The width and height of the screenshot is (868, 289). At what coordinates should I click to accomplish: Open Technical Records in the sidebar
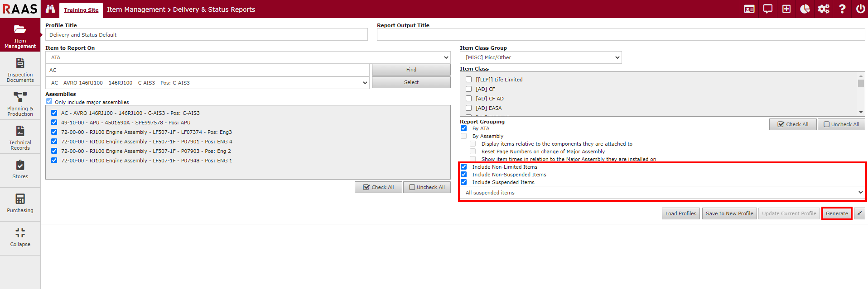20,137
